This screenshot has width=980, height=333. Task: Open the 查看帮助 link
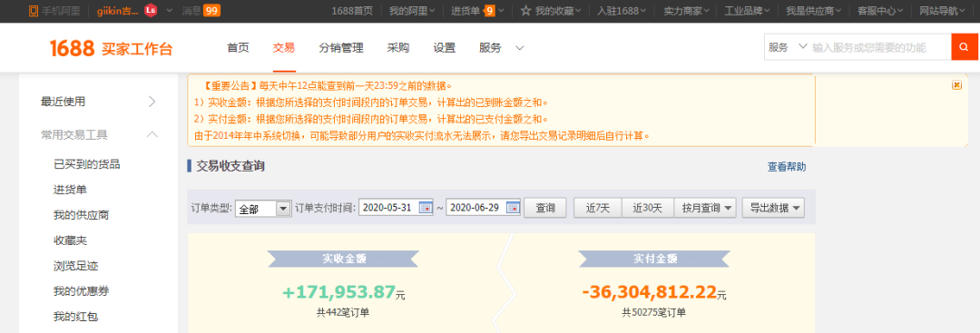tap(787, 167)
